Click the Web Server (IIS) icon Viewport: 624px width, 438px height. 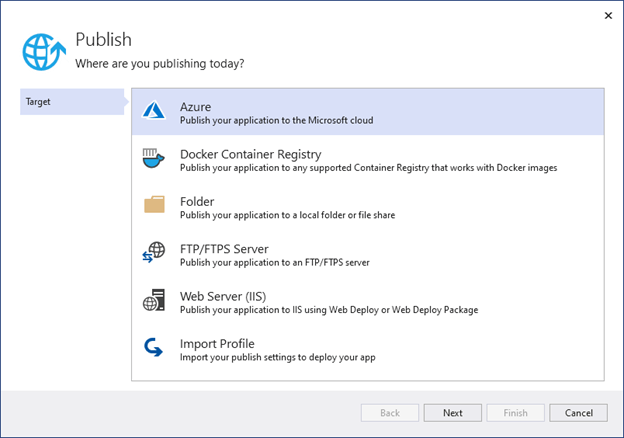[x=154, y=301]
